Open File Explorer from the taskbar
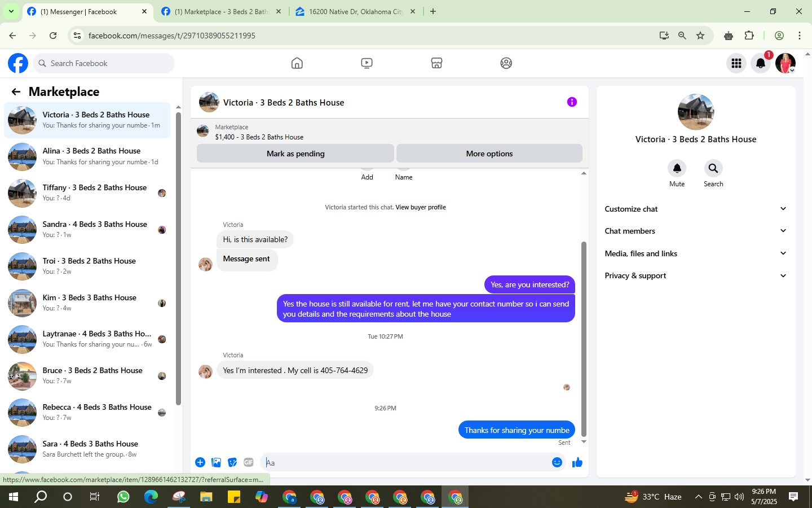The width and height of the screenshot is (812, 508). click(206, 497)
